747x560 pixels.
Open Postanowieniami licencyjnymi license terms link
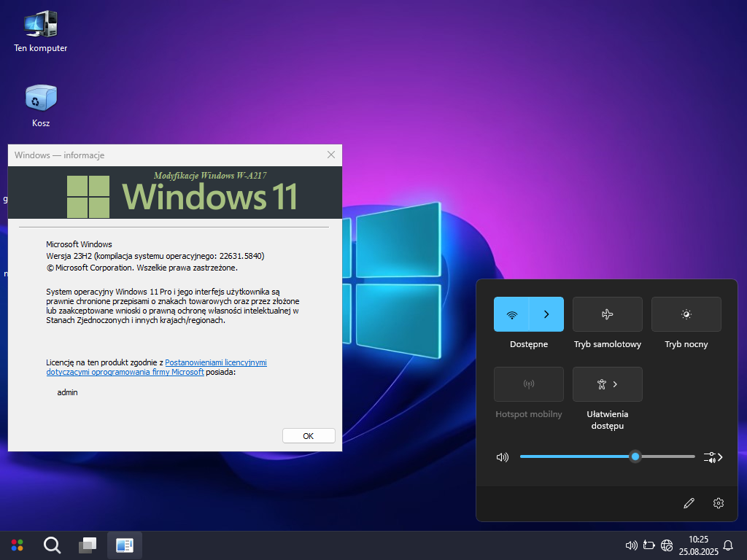[x=215, y=362]
